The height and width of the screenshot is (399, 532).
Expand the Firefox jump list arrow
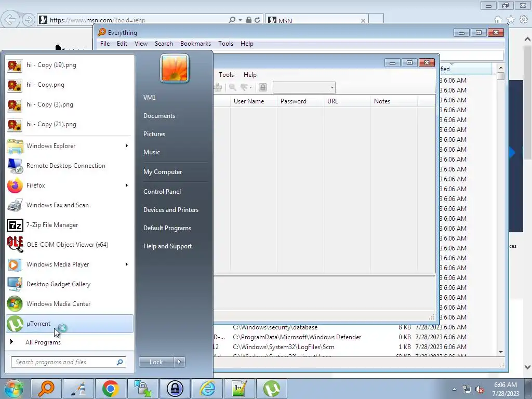click(127, 185)
